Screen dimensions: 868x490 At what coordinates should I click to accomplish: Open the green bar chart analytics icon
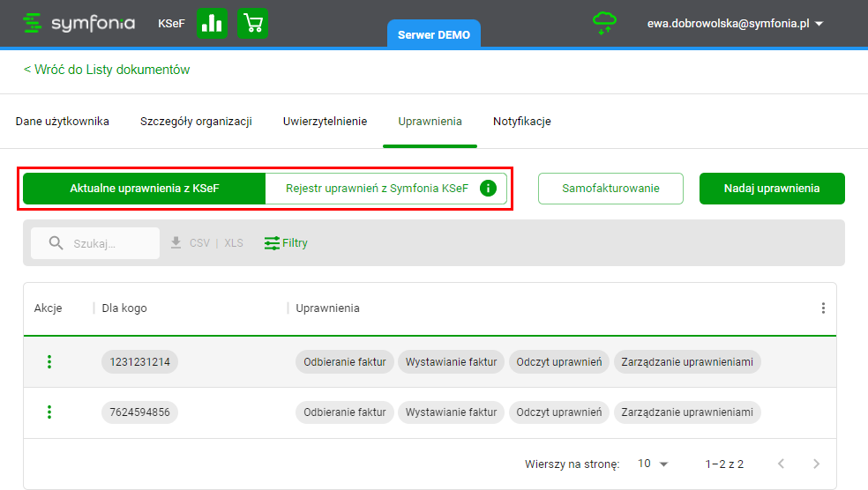212,24
